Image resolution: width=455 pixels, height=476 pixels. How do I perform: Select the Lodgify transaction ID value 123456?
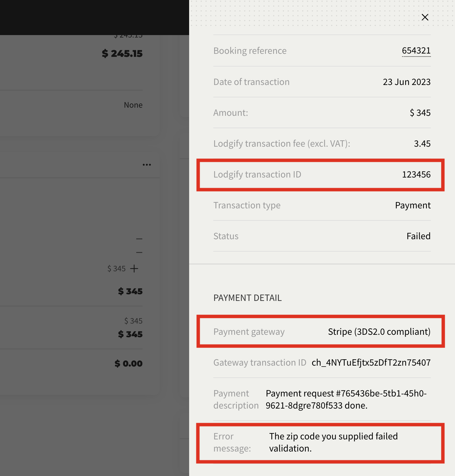416,174
